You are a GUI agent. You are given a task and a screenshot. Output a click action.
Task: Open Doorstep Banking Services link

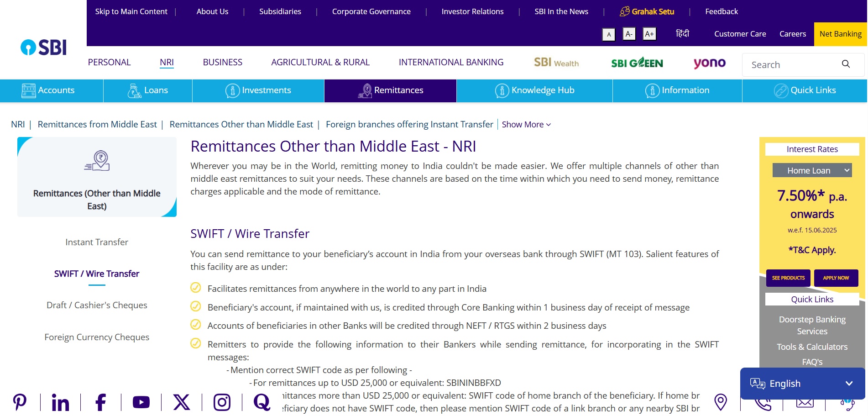pos(812,325)
